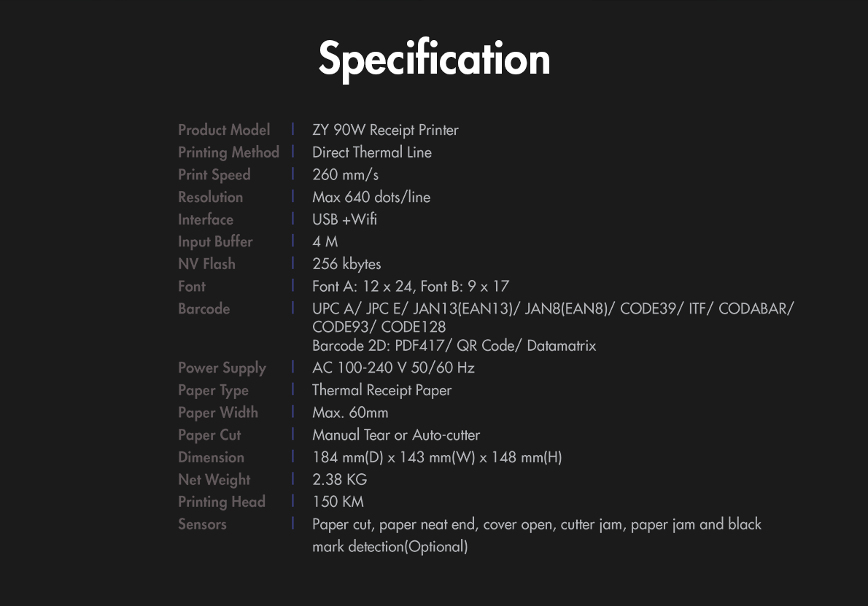This screenshot has height=606, width=868.
Task: Click the Specification heading
Action: tap(434, 60)
